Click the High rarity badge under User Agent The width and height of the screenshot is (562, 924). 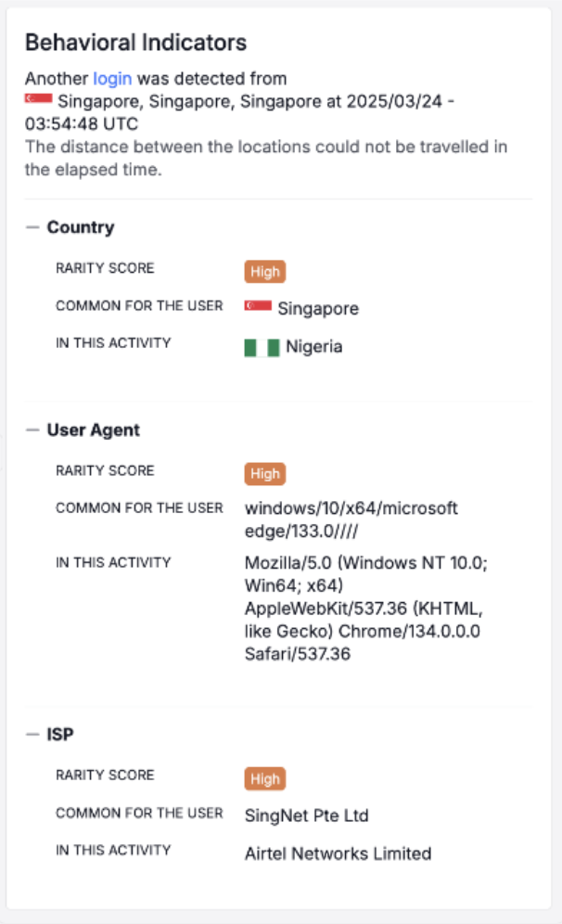(264, 473)
